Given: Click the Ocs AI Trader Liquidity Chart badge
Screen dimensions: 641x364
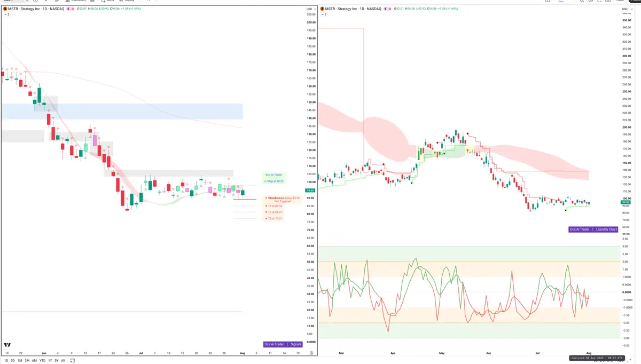Looking at the screenshot, I should [593, 229].
